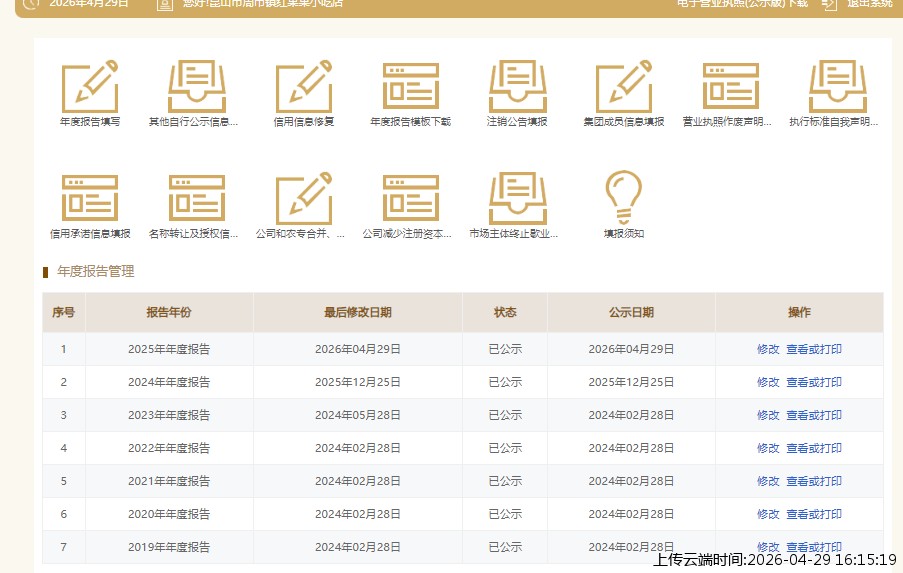Open the 注销公告填报 icon
903x573 pixels.
click(517, 88)
